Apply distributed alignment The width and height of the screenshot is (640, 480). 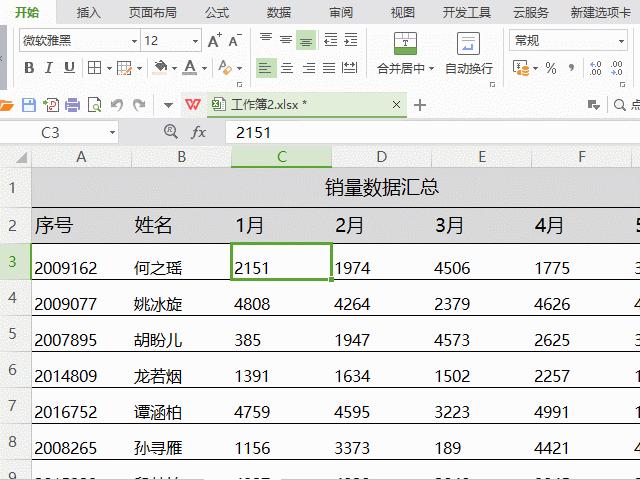click(x=349, y=68)
